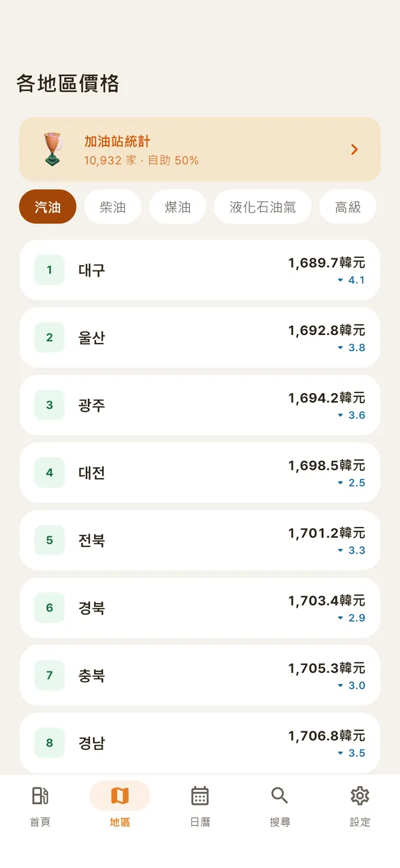Image resolution: width=400 pixels, height=868 pixels.
Task: Open the 울산 price row
Action: point(200,338)
